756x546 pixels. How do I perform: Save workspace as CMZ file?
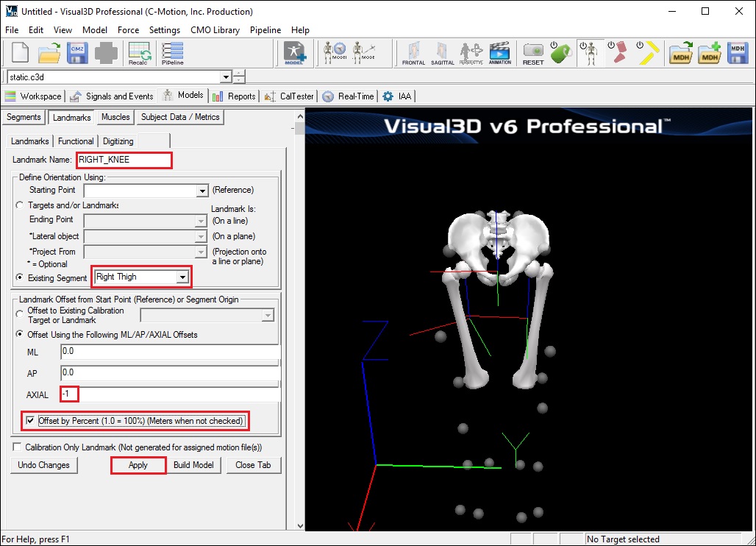(77, 53)
